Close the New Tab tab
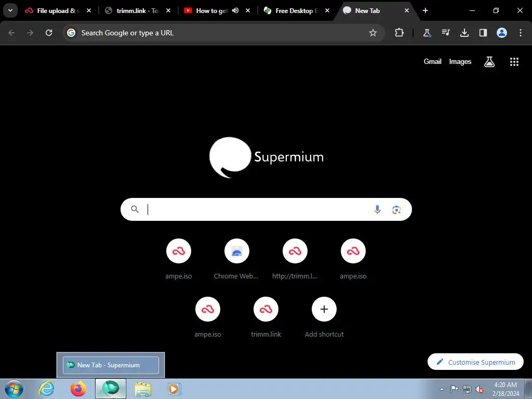 click(406, 10)
